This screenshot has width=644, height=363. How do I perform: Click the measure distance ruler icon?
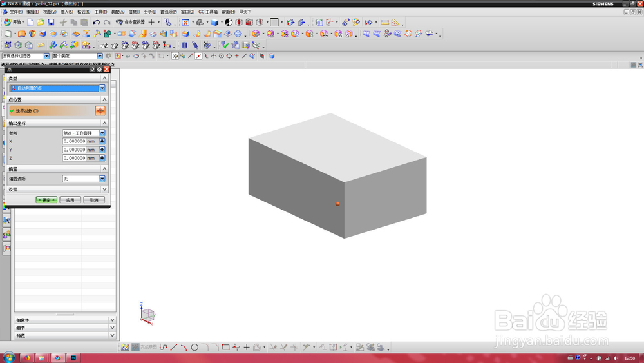385,22
